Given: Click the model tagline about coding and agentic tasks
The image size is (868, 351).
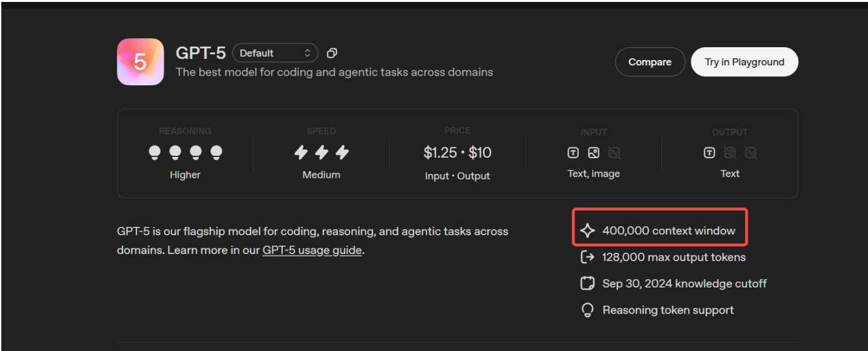Looking at the screenshot, I should pos(335,72).
